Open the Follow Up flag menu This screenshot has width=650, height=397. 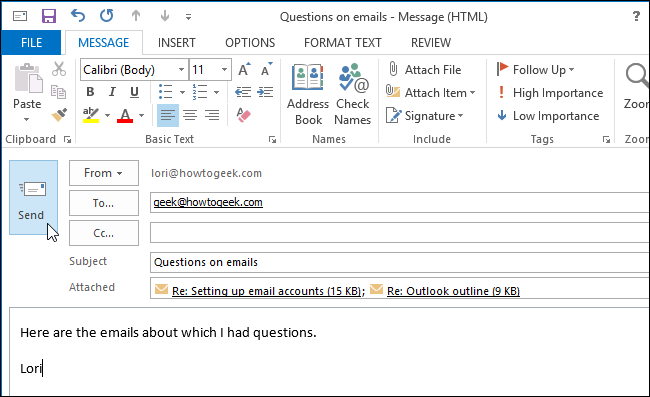535,70
